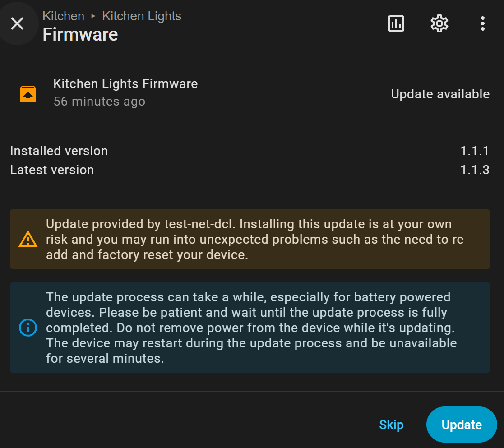Click the blue info circle icon

tap(28, 328)
